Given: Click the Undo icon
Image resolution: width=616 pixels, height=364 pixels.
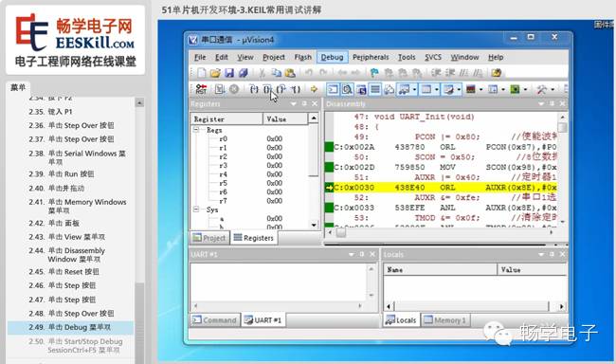Looking at the screenshot, I should click(308, 73).
